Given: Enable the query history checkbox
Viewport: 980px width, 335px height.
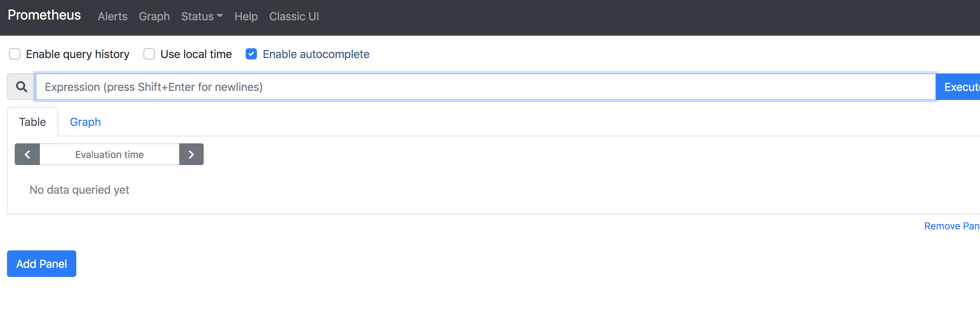Looking at the screenshot, I should pos(15,54).
